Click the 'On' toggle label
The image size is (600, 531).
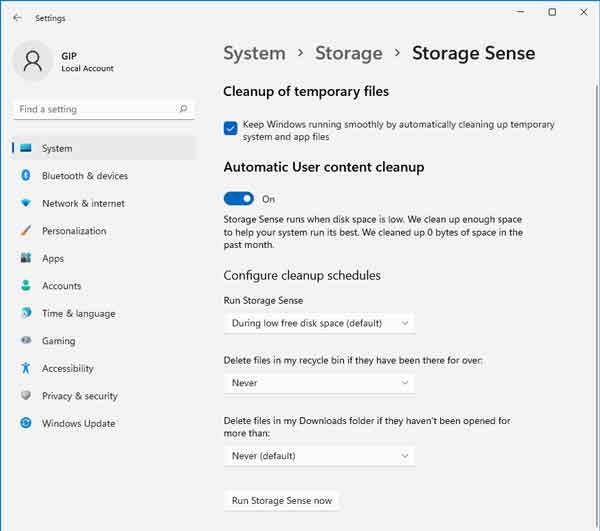tap(268, 199)
